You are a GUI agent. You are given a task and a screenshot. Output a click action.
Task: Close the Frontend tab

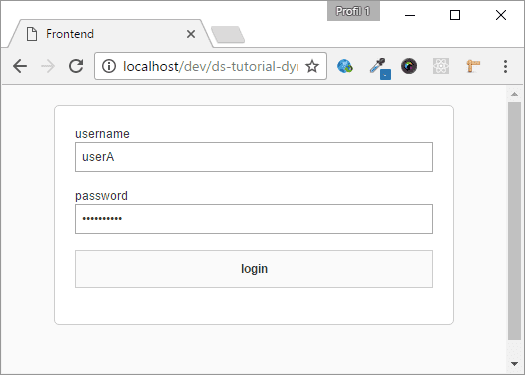point(191,34)
